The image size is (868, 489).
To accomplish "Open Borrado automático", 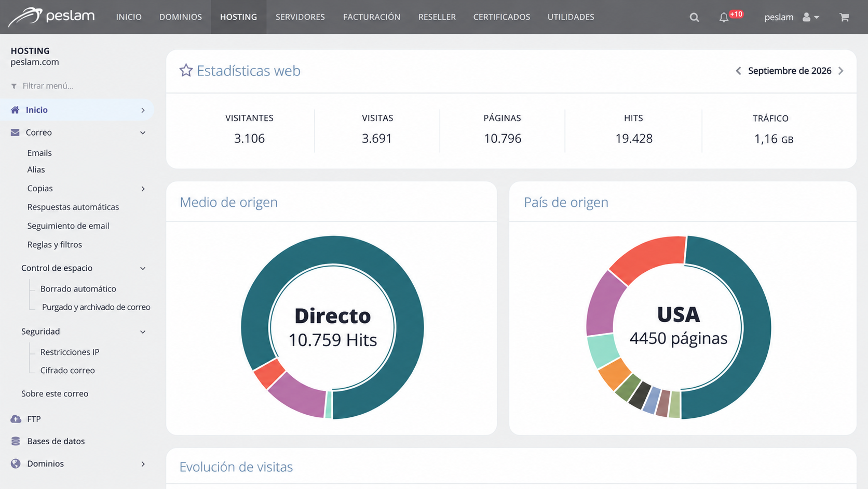I will click(x=78, y=288).
